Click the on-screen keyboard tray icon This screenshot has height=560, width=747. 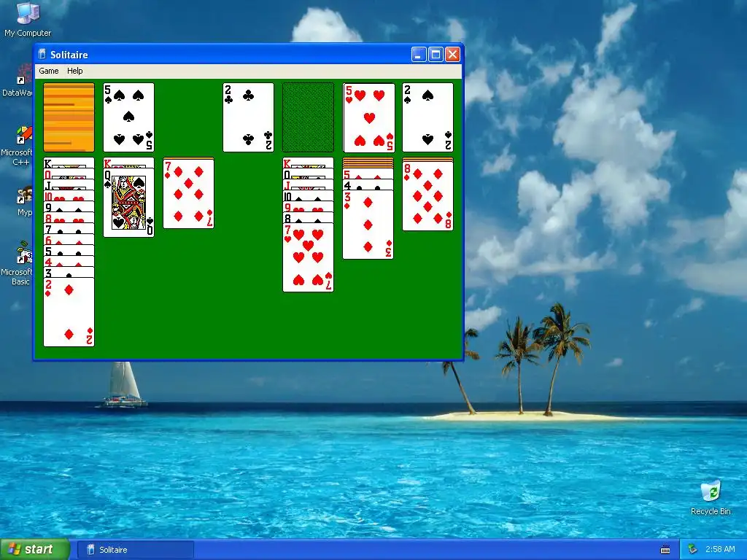coord(665,550)
